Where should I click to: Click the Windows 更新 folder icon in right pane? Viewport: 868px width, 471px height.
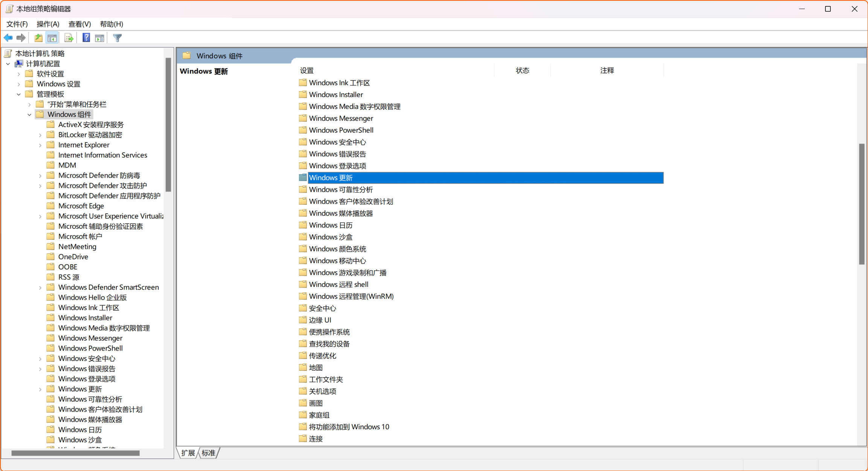[302, 177]
